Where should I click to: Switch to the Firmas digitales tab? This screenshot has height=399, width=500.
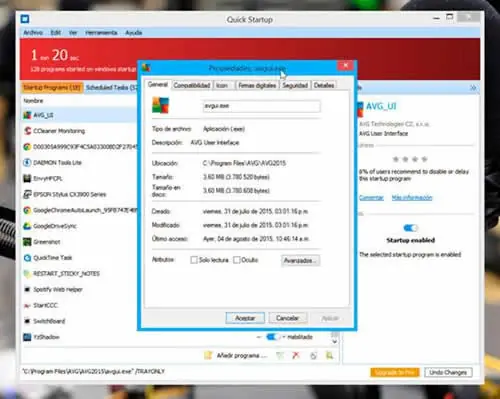click(257, 86)
